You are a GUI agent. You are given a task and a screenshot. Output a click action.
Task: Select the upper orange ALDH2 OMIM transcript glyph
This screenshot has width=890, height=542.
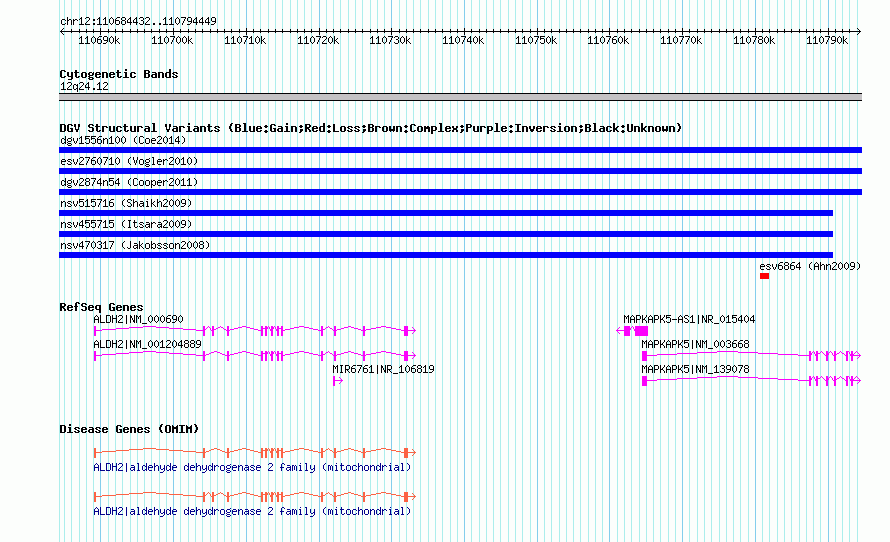pos(255,453)
